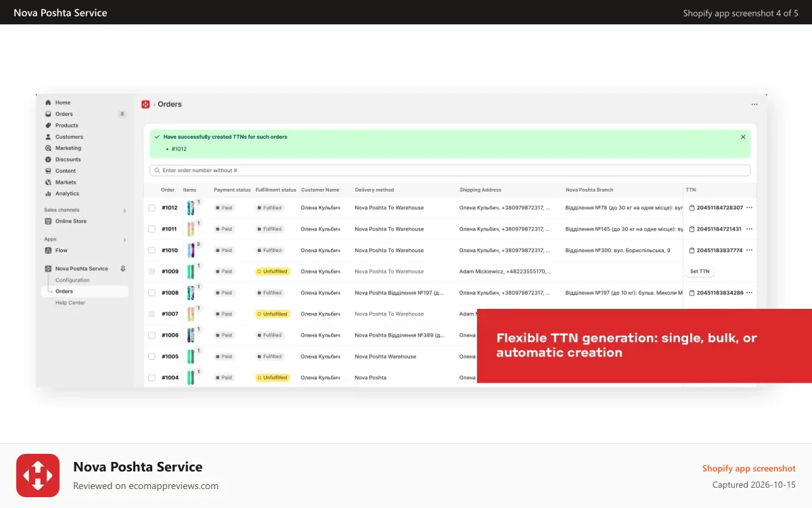
Task: Click the Fulfillment status column header
Action: (276, 190)
